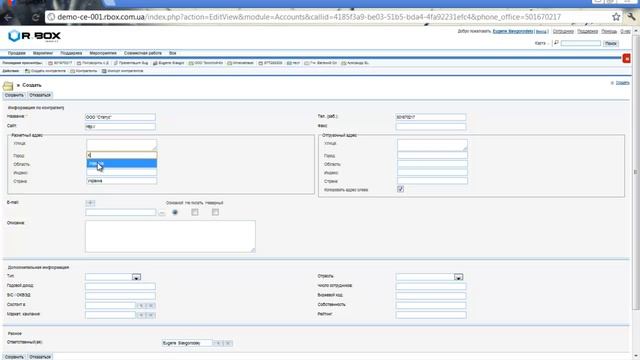Click the Название input field
Viewport: 640px width, 360px height.
click(120, 117)
